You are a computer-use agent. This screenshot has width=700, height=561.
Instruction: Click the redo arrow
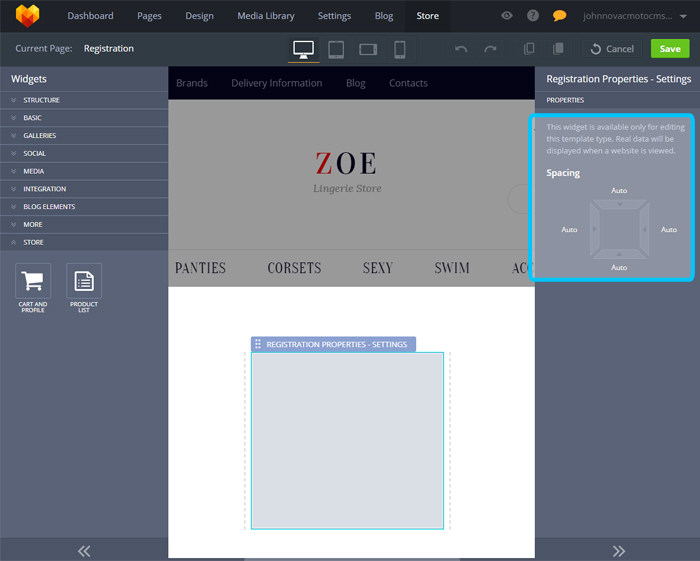pyautogui.click(x=490, y=49)
